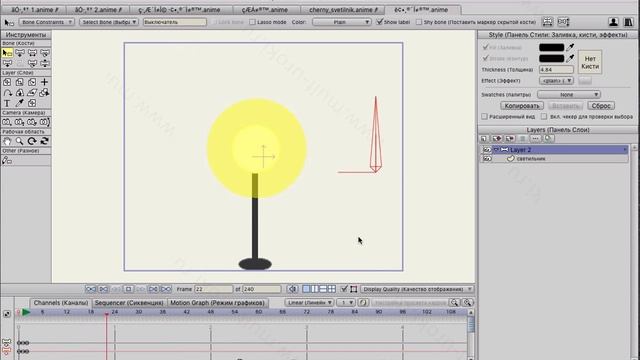Open the Effect plain dropdown
Screen dimensions: 640x360
tap(556, 81)
